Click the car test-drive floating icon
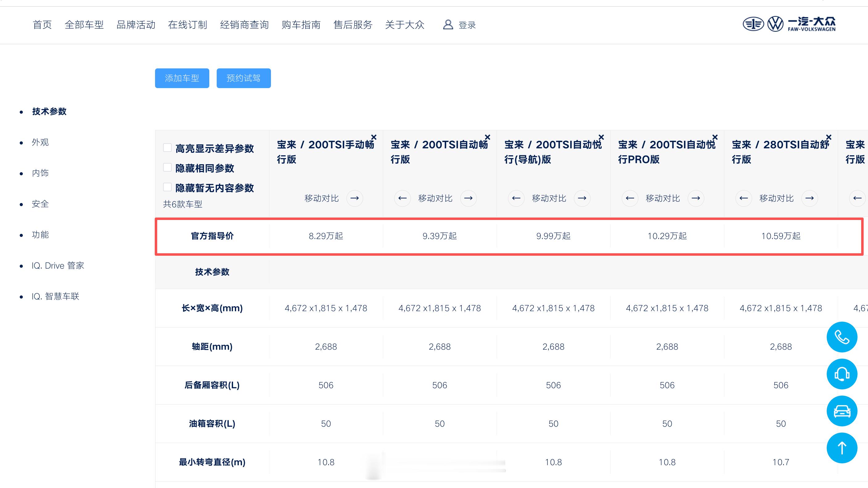868x488 pixels. coord(841,411)
